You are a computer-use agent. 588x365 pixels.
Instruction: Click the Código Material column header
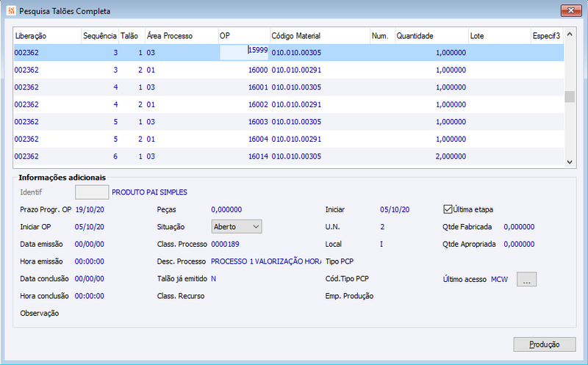(320, 36)
